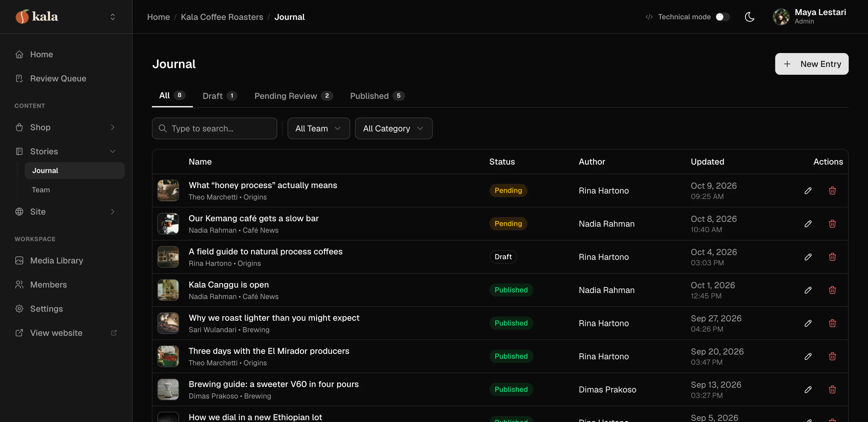Viewport: 868px width, 422px height.
Task: Edit the 'A field guide to natural process coffees' draft
Action: (808, 257)
